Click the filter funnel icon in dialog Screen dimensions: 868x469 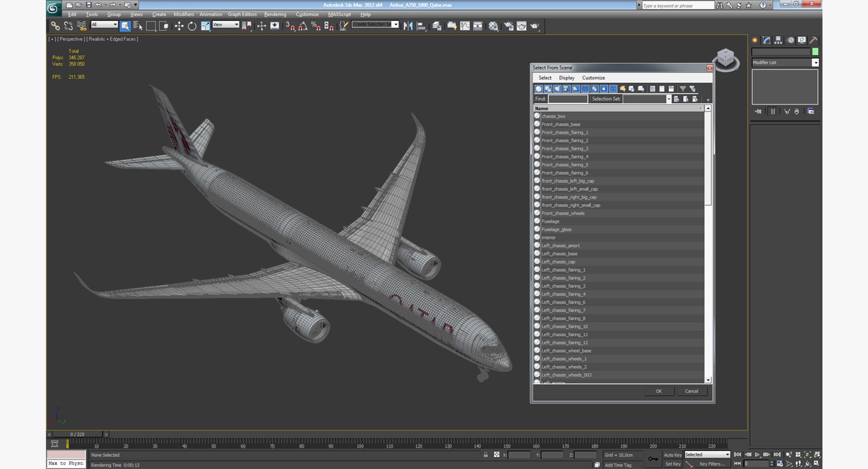coord(683,89)
